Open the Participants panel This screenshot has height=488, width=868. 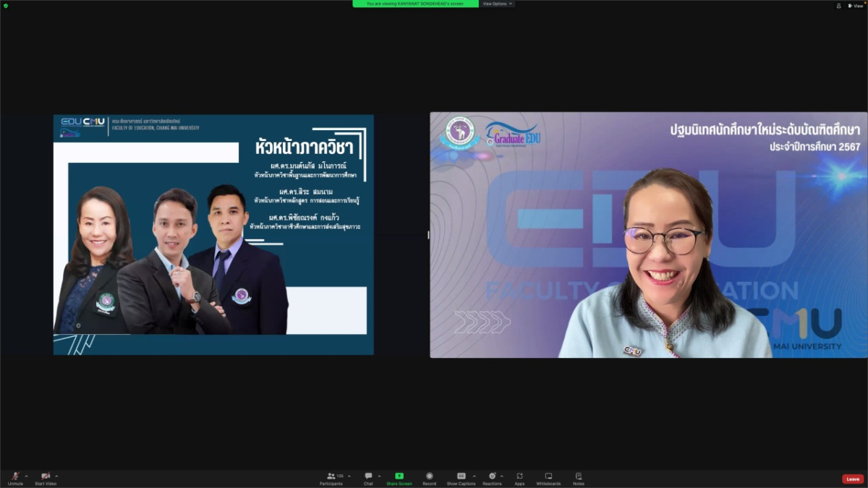331,476
